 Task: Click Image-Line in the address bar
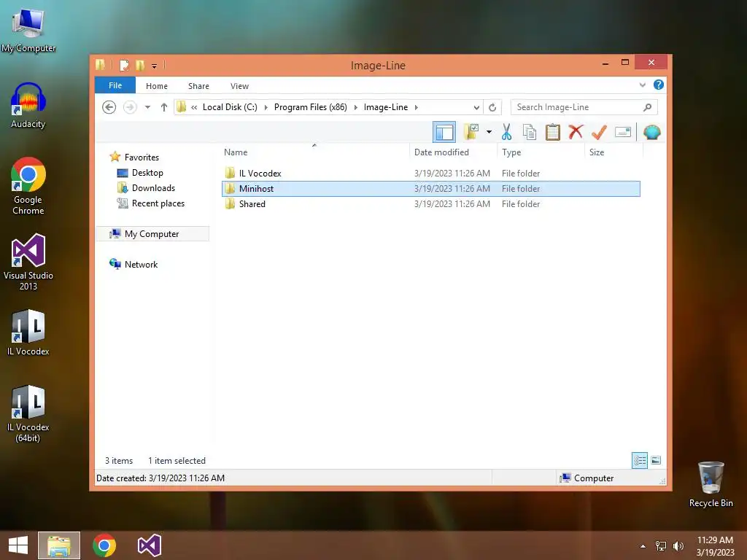386,107
